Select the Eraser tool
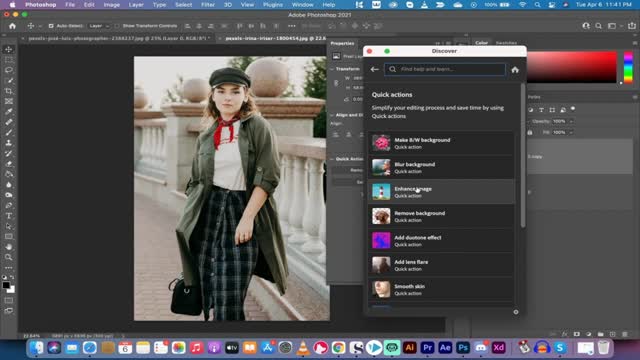Viewport: 640px width, 360px height. (9, 164)
